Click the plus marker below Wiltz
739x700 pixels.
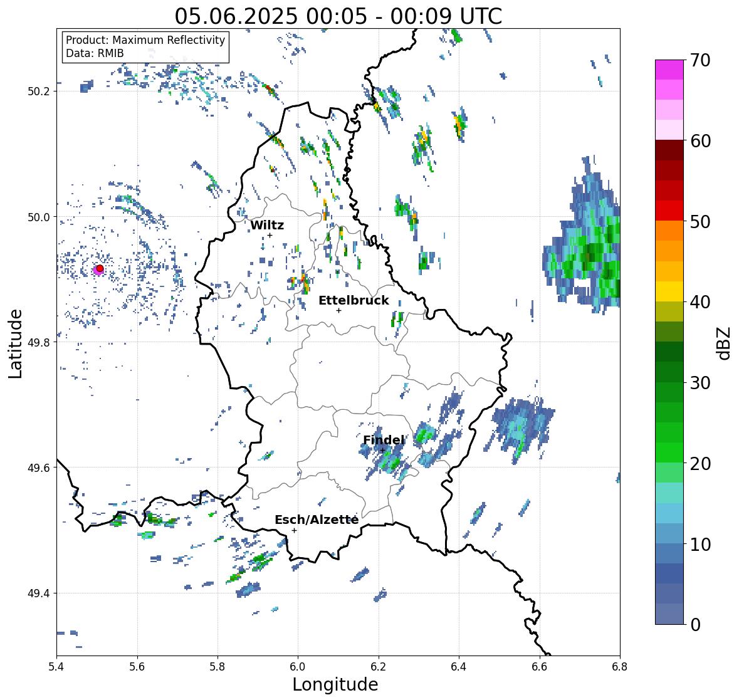click(x=270, y=235)
